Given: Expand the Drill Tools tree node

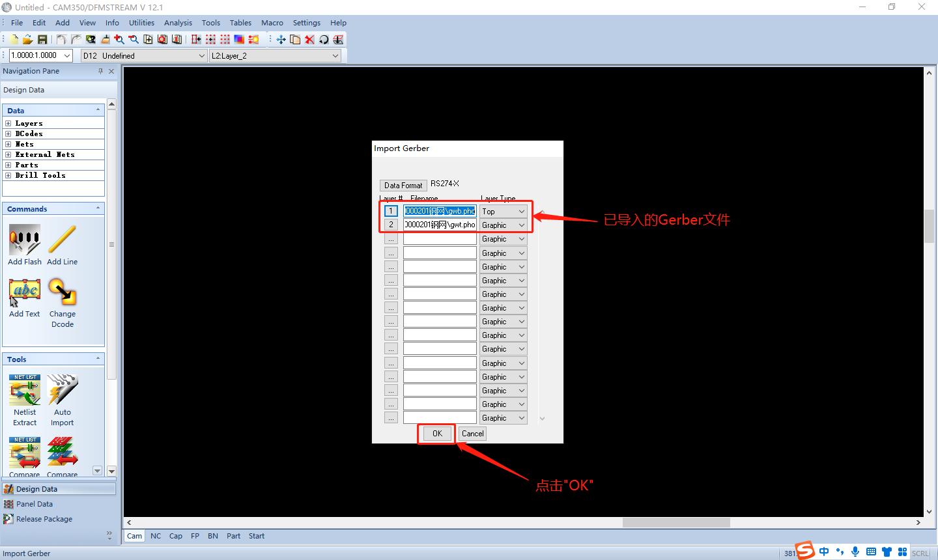Looking at the screenshot, I should point(8,175).
